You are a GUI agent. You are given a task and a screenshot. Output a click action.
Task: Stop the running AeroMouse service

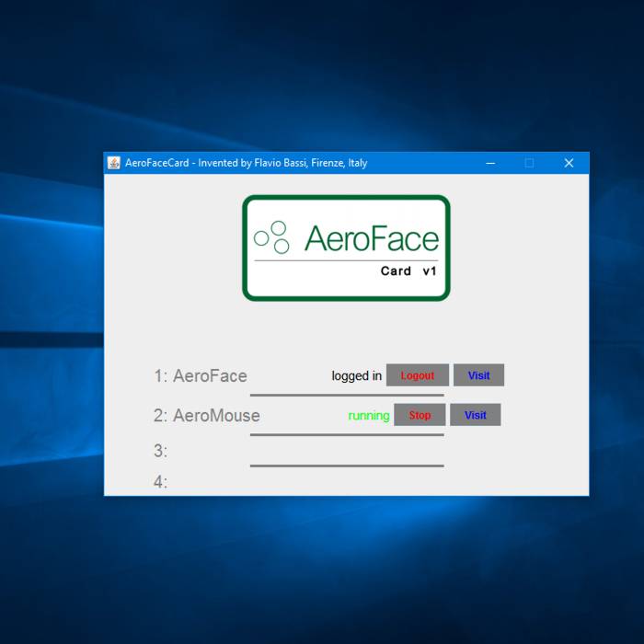420,415
